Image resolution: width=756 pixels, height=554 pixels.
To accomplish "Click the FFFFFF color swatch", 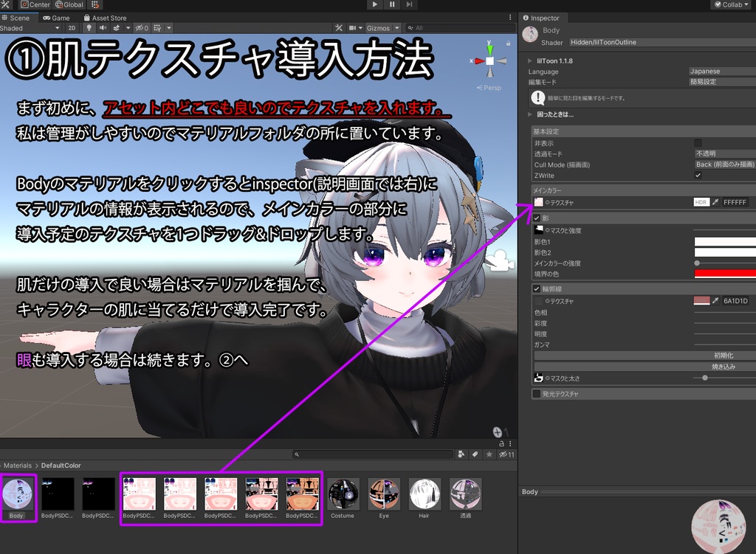I will 736,201.
